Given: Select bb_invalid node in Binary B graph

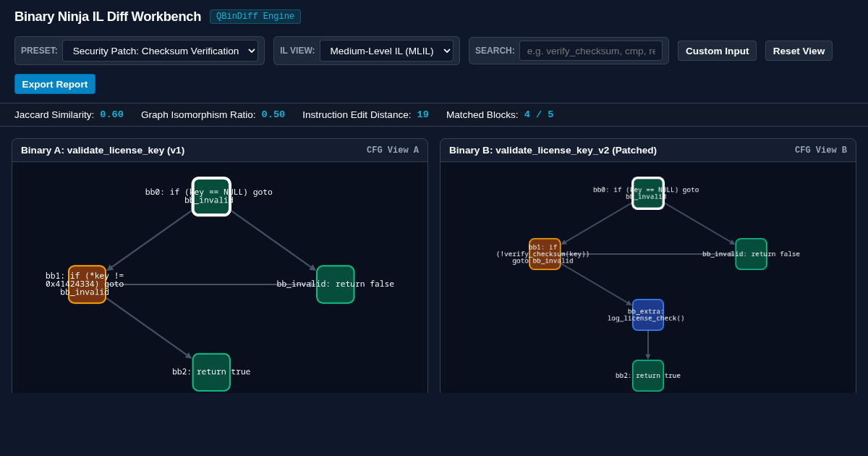Looking at the screenshot, I should point(752,254).
